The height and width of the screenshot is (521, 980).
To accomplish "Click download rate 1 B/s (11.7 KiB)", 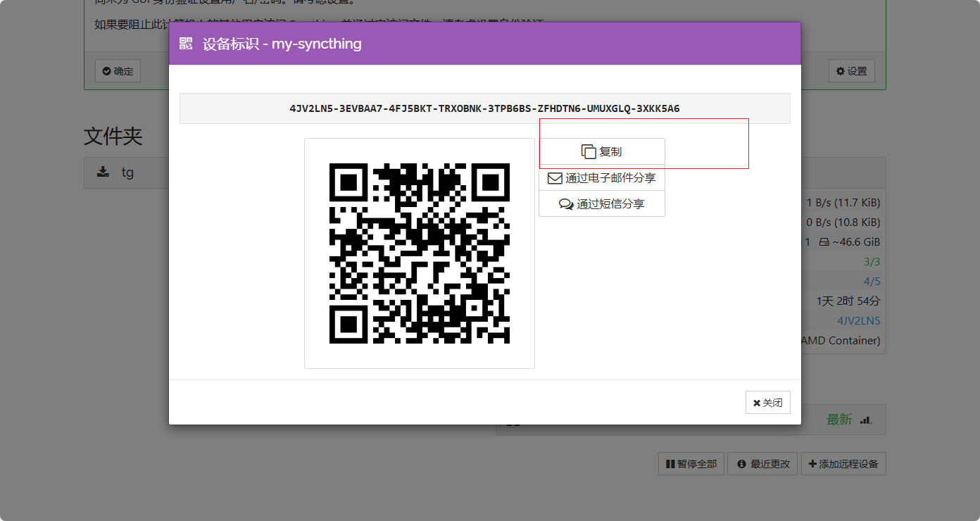I will click(843, 203).
